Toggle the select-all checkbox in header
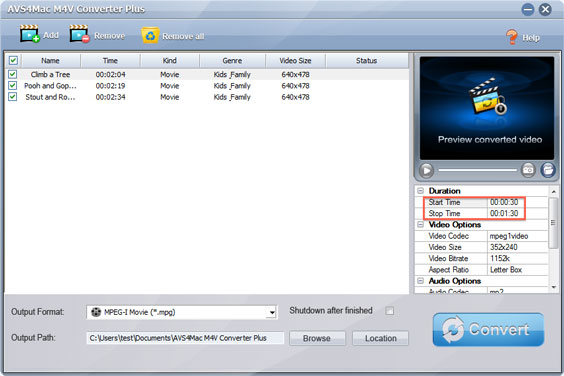This screenshot has width=564, height=376. tap(13, 60)
